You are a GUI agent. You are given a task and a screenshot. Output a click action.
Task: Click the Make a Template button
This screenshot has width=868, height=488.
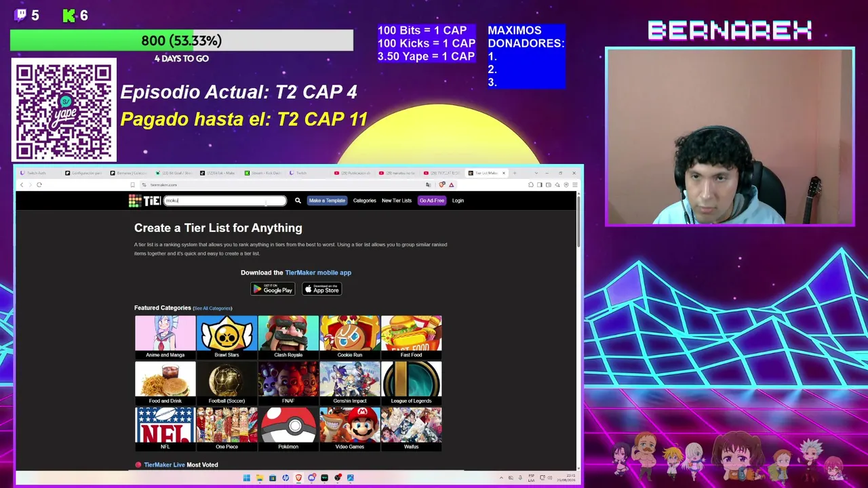pos(327,201)
